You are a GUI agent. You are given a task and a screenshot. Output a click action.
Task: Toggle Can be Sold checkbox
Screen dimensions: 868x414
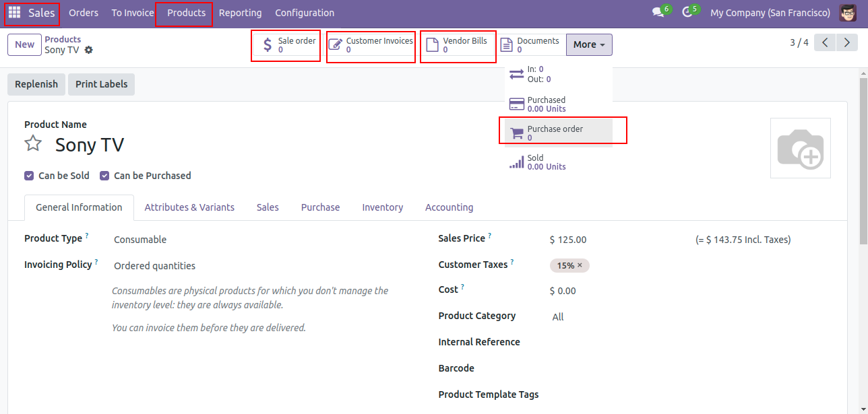[x=29, y=176]
